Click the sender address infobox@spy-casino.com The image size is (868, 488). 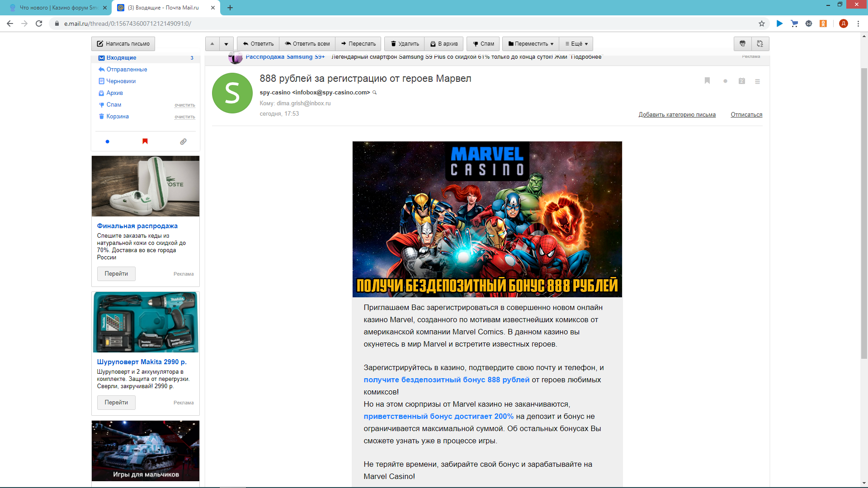tap(331, 93)
